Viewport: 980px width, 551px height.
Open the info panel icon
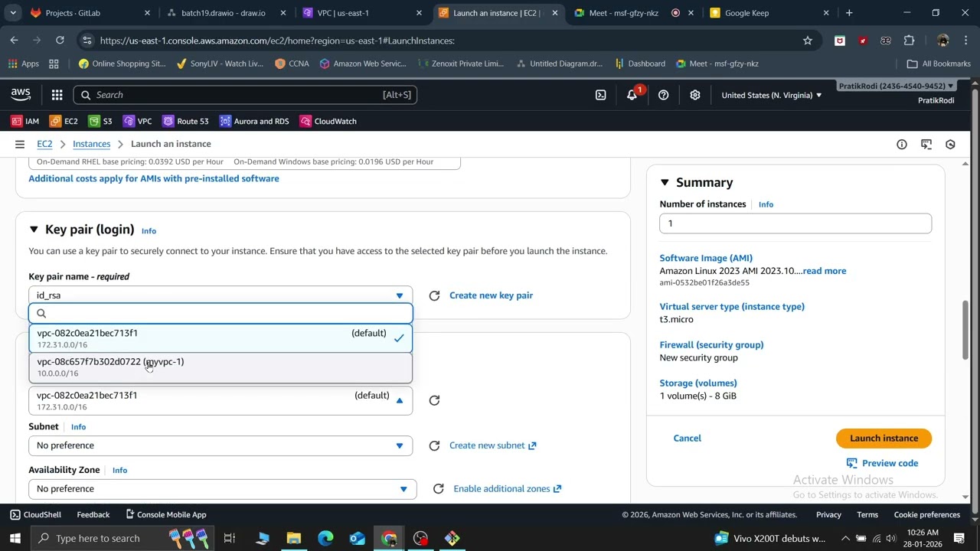[x=902, y=144]
